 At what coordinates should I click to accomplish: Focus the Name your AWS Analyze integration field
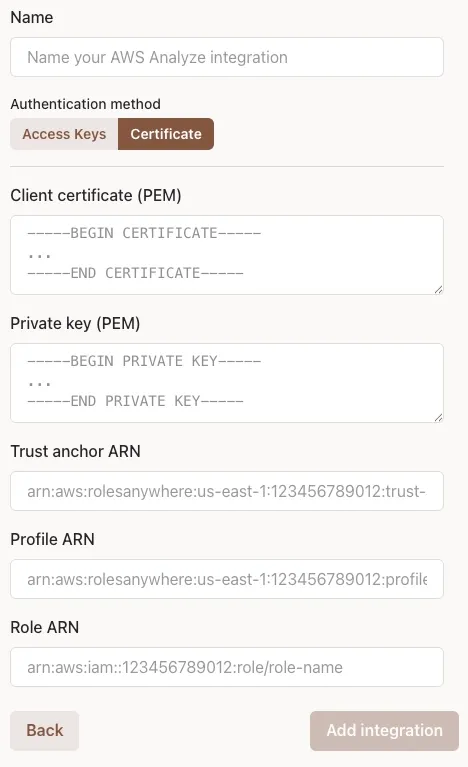coord(227,57)
